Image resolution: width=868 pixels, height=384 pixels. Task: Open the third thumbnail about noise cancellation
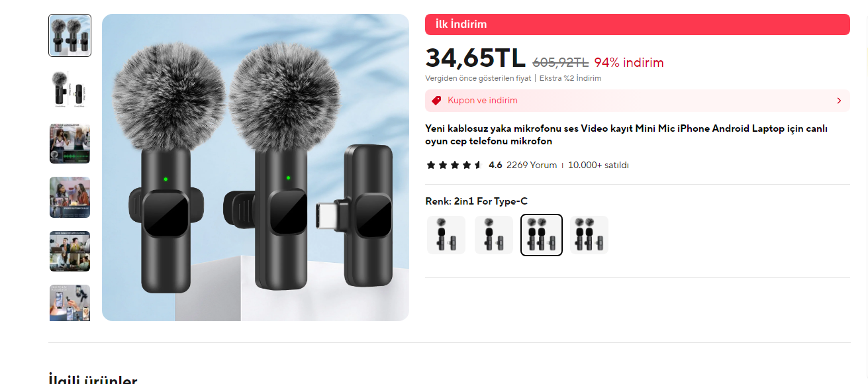70,143
